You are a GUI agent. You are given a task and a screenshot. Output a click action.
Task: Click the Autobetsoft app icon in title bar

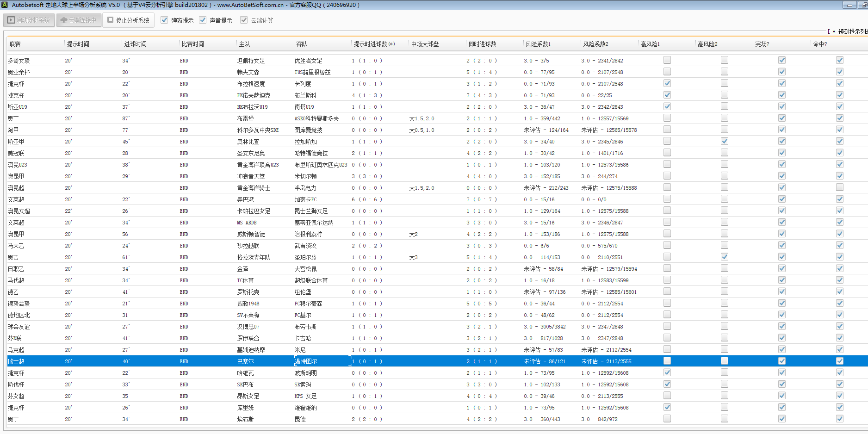(x=5, y=5)
